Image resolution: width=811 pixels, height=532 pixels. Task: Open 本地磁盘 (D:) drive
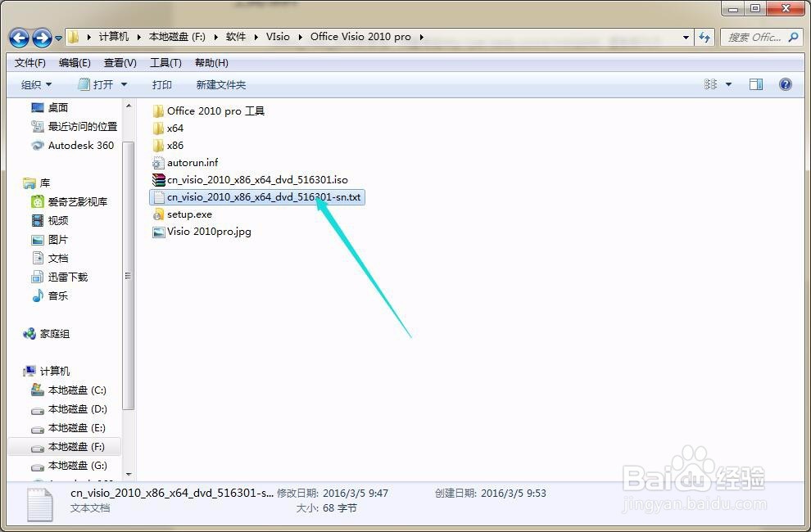tap(69, 409)
